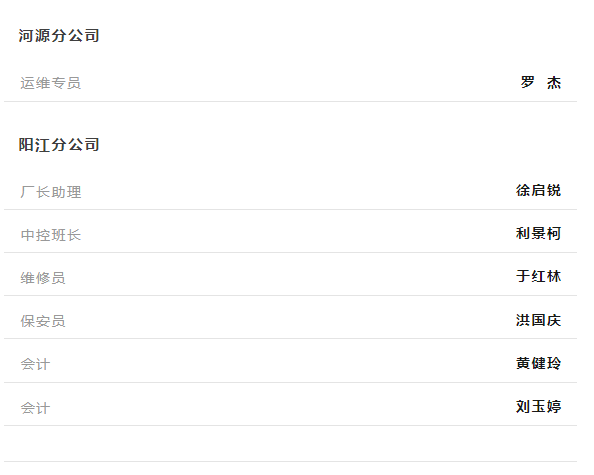Image resolution: width=594 pixels, height=475 pixels.
Task: Open the 徐启锐 name entry
Action: pyautogui.click(x=538, y=190)
